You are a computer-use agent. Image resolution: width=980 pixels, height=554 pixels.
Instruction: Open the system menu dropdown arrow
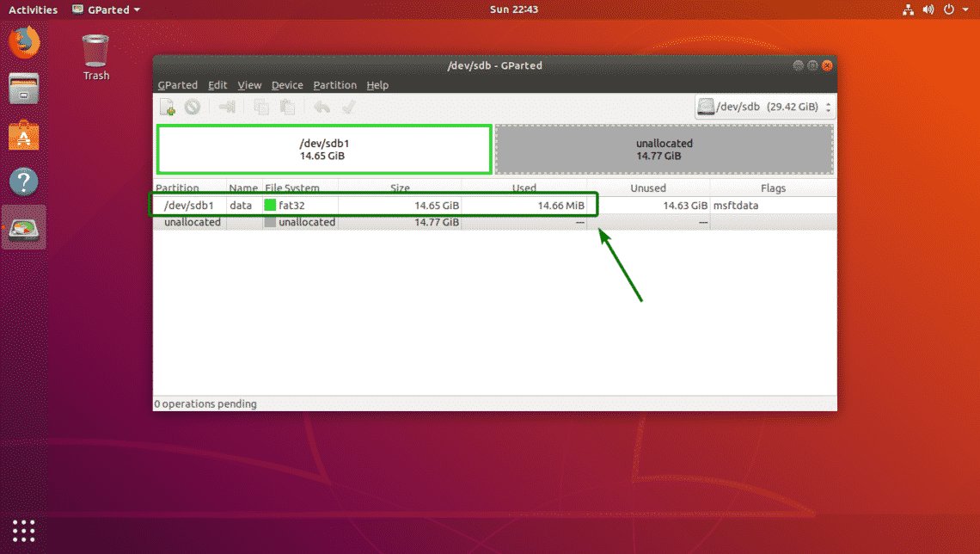coord(965,9)
